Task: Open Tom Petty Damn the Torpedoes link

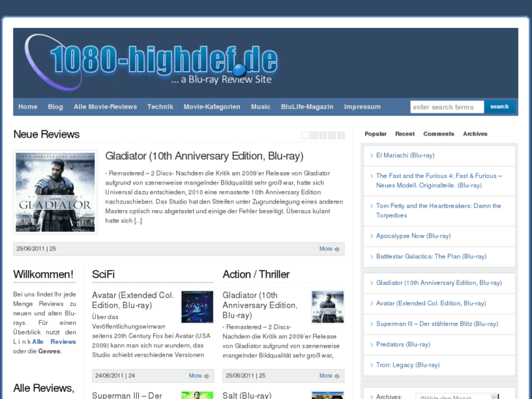Action: click(x=438, y=211)
